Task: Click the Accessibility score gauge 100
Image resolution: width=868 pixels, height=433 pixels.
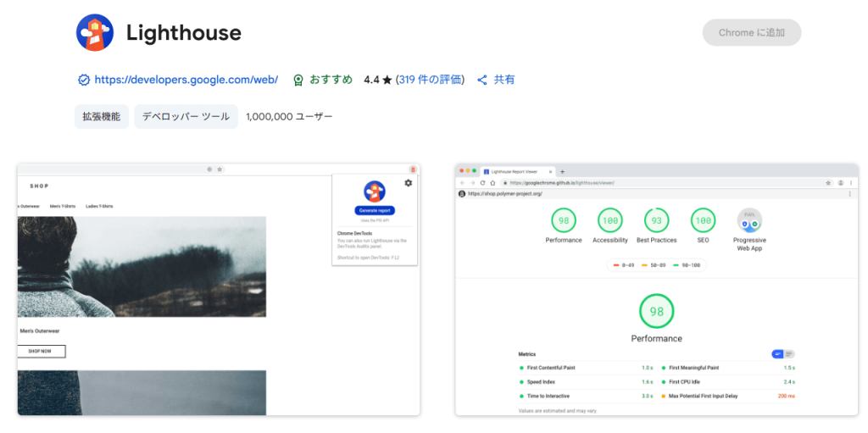Action: tap(610, 220)
